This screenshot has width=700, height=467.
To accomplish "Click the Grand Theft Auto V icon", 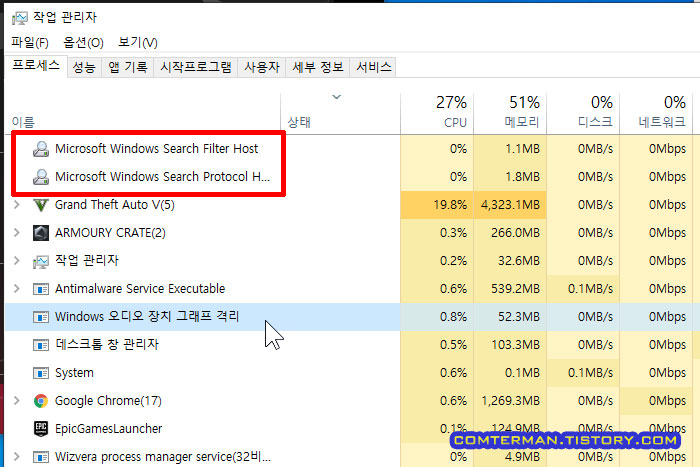I will (x=41, y=205).
